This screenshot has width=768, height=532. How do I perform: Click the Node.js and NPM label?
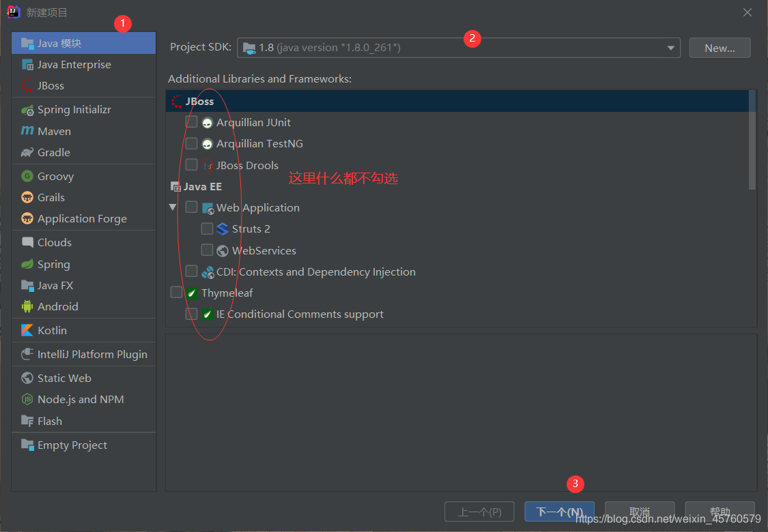click(x=81, y=400)
